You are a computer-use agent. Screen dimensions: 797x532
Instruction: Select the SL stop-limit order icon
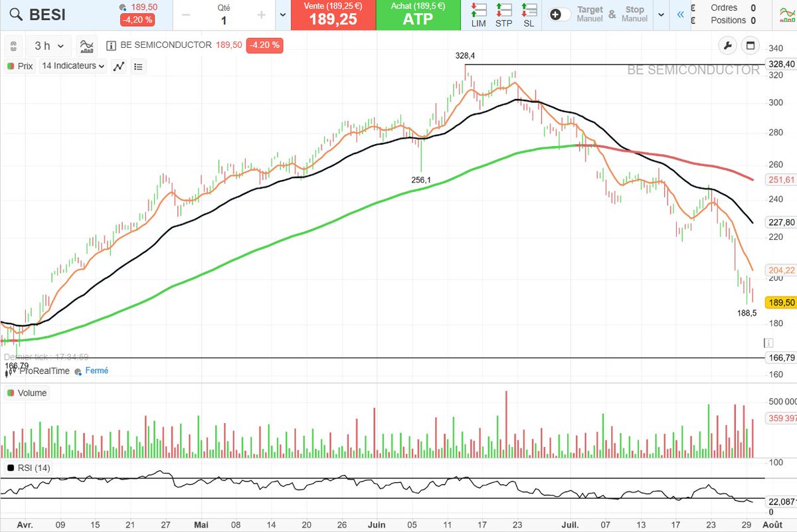coord(529,15)
